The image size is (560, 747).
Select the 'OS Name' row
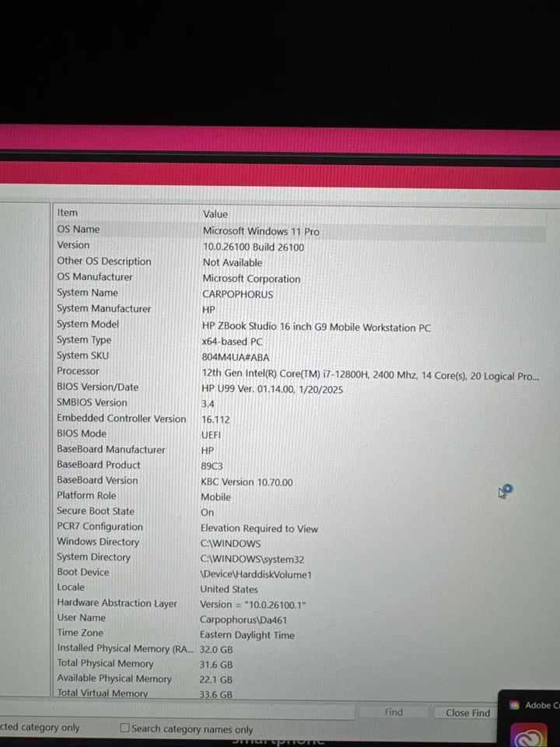[x=78, y=229]
